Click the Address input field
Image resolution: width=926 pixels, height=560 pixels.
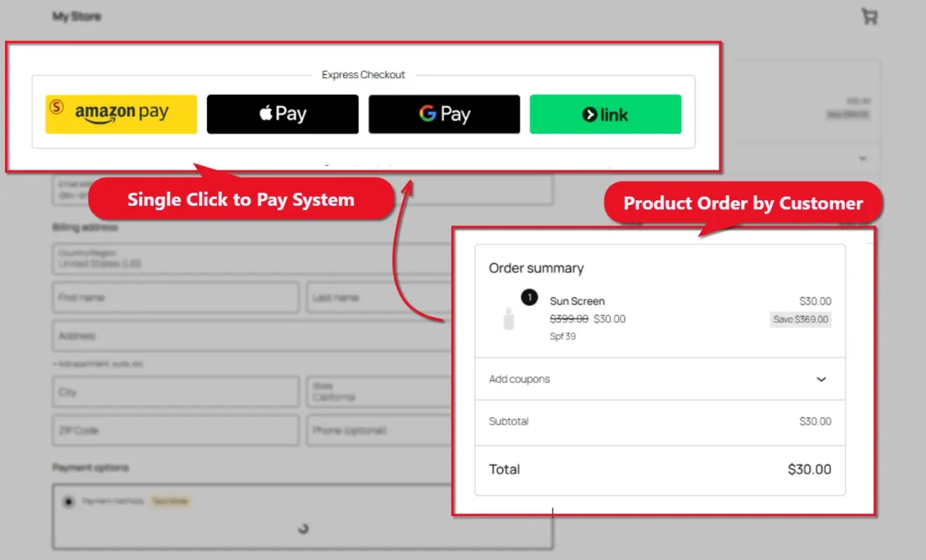(x=253, y=336)
